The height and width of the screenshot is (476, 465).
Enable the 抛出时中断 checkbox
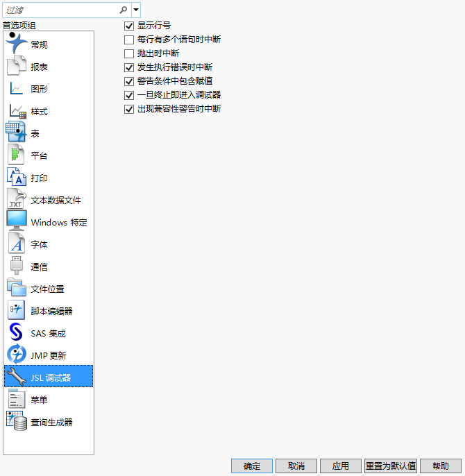pos(129,53)
